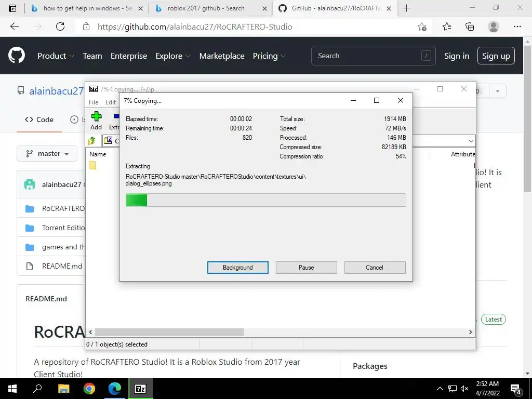Click the network tray icon
Viewport: 532px width, 399px height.
pos(453,389)
